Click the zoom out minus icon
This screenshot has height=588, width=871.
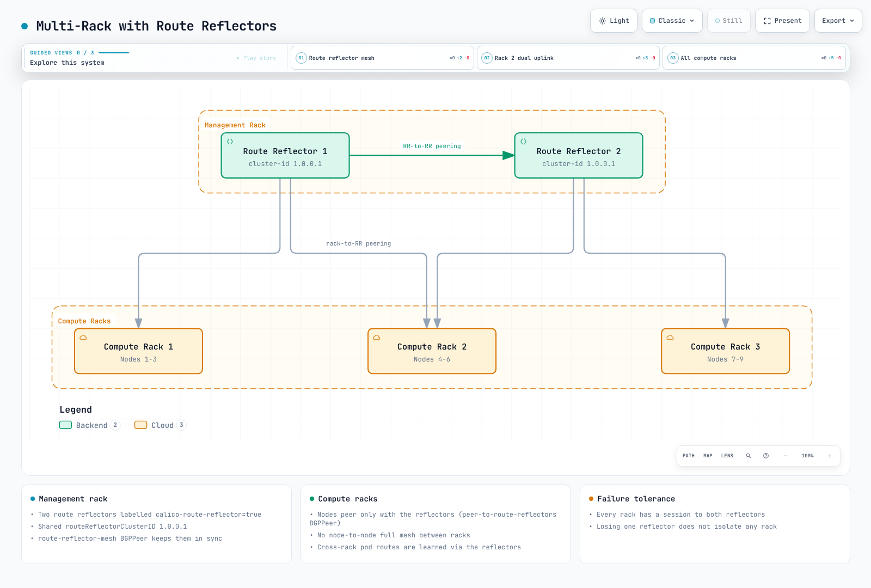[786, 456]
